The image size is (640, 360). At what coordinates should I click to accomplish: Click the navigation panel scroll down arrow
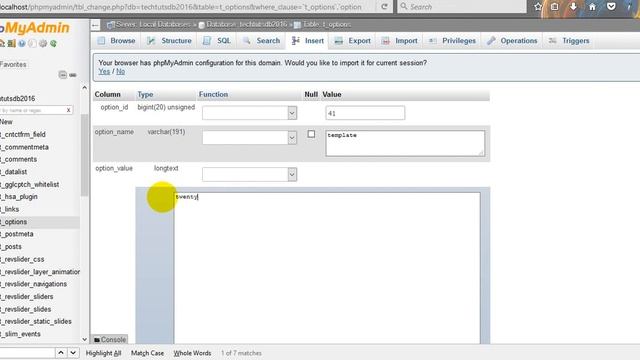84,339
